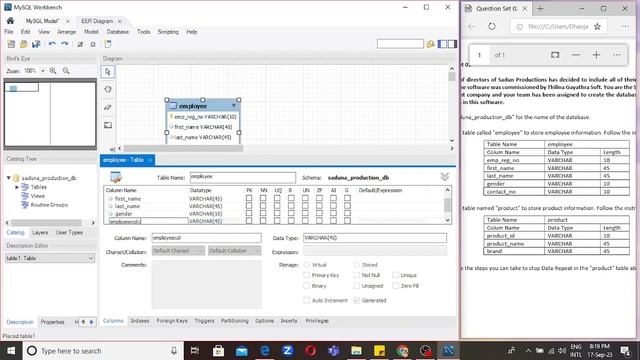Select the Virtual storage radio button
This screenshot has height=360, width=640.
pyautogui.click(x=307, y=265)
